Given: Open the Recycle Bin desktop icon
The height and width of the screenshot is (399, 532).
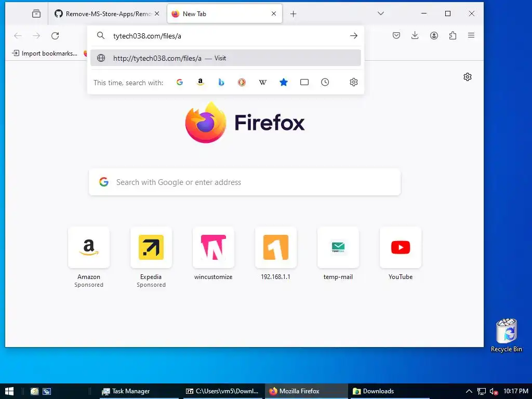Looking at the screenshot, I should [x=506, y=335].
